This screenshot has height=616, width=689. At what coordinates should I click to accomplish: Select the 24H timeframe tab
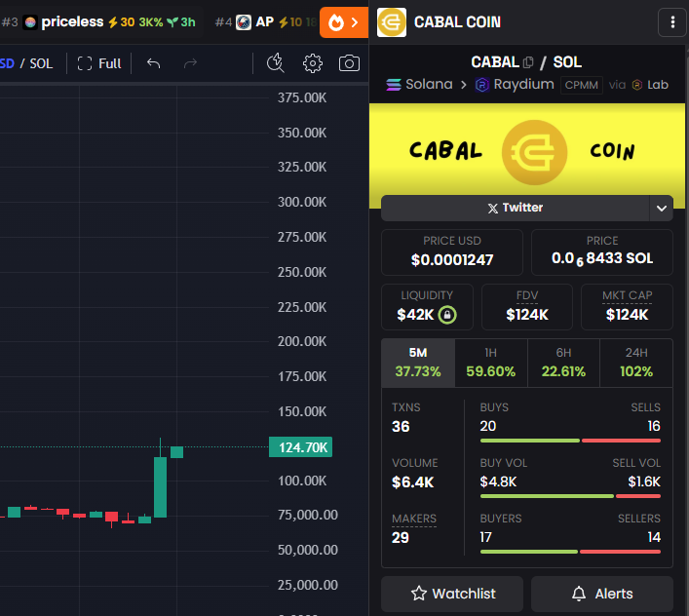click(635, 363)
